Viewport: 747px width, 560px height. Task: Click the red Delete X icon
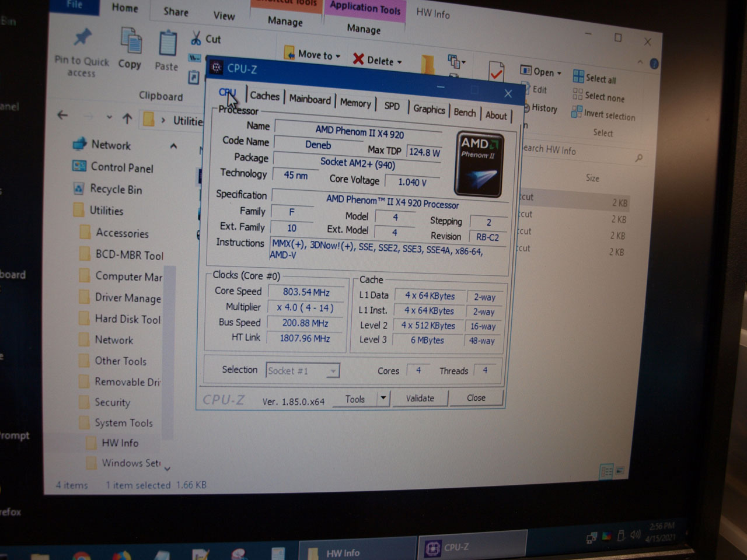coord(358,59)
